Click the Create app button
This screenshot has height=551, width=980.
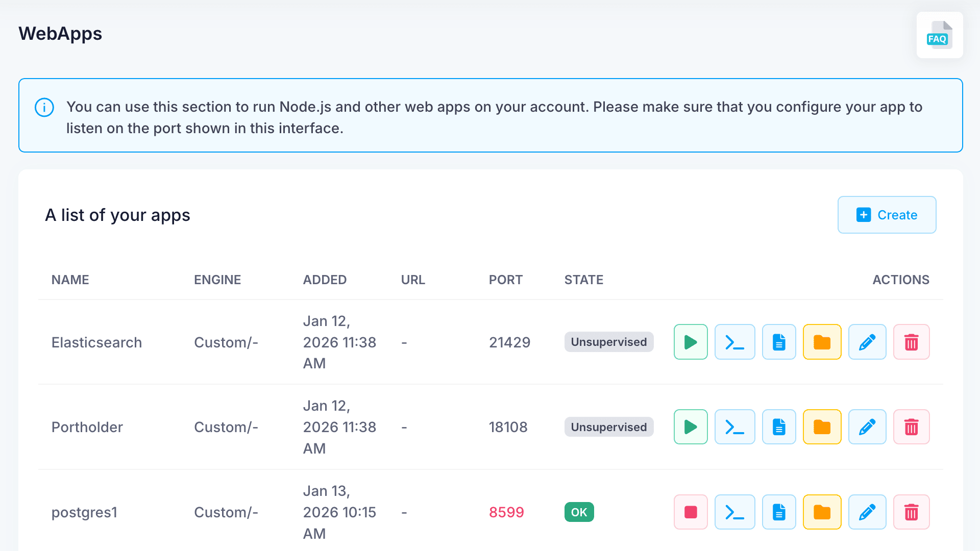(x=887, y=215)
